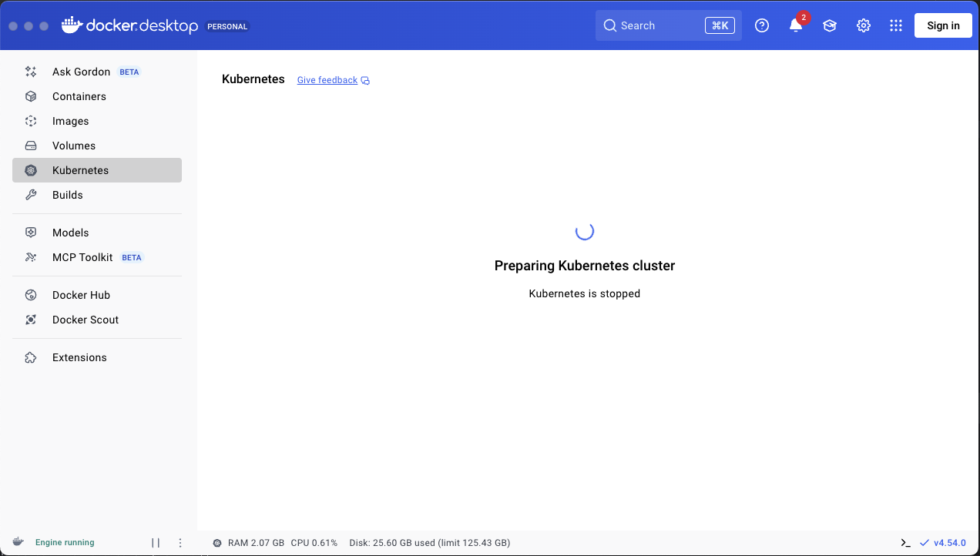The image size is (980, 556).
Task: Open MCP Toolkit section
Action: point(97,257)
